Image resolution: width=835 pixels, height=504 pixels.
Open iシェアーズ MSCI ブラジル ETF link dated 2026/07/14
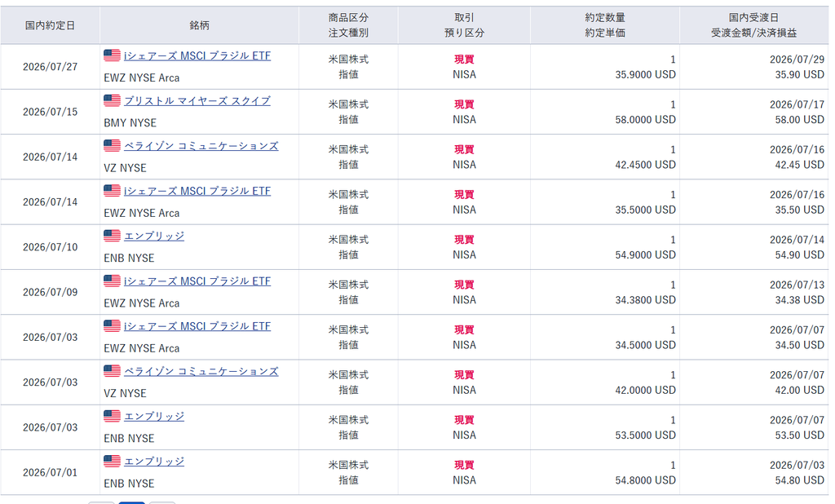pyautogui.click(x=197, y=191)
